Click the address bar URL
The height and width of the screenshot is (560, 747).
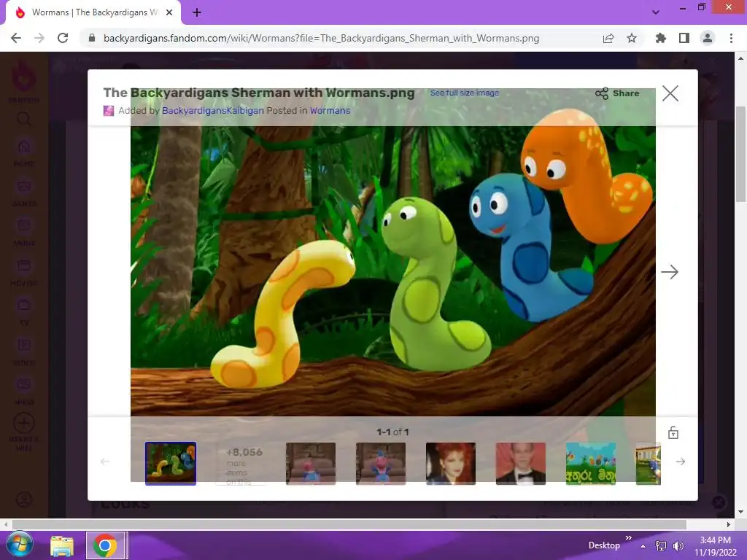321,38
